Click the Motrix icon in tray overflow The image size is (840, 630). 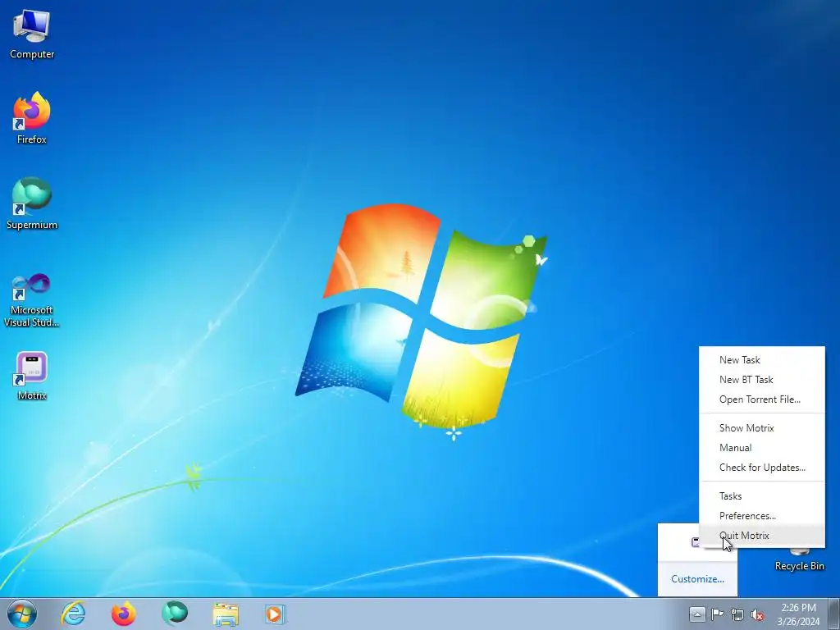tap(695, 541)
